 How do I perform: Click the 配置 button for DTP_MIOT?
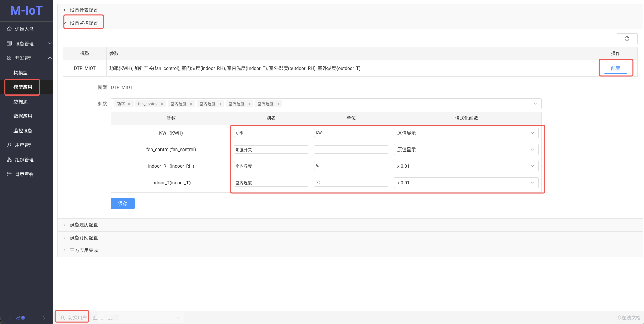(x=615, y=68)
